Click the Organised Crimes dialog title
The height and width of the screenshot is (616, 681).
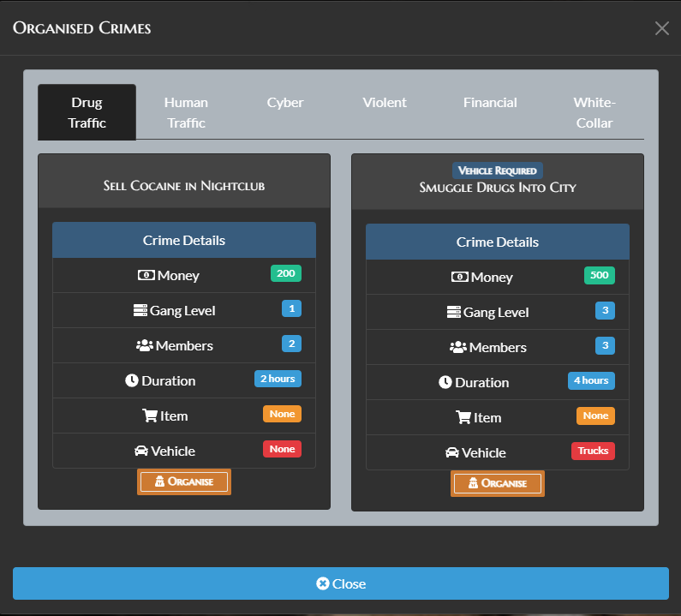81,28
